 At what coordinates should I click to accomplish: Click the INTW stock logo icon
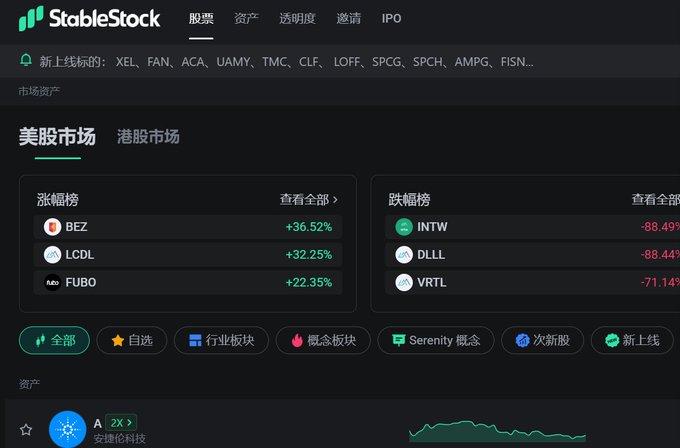(x=404, y=227)
